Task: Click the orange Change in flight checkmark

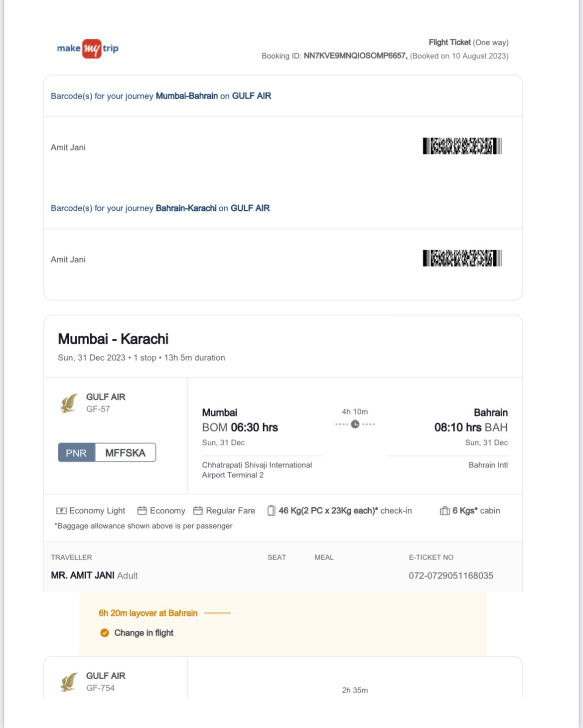Action: pyautogui.click(x=105, y=633)
